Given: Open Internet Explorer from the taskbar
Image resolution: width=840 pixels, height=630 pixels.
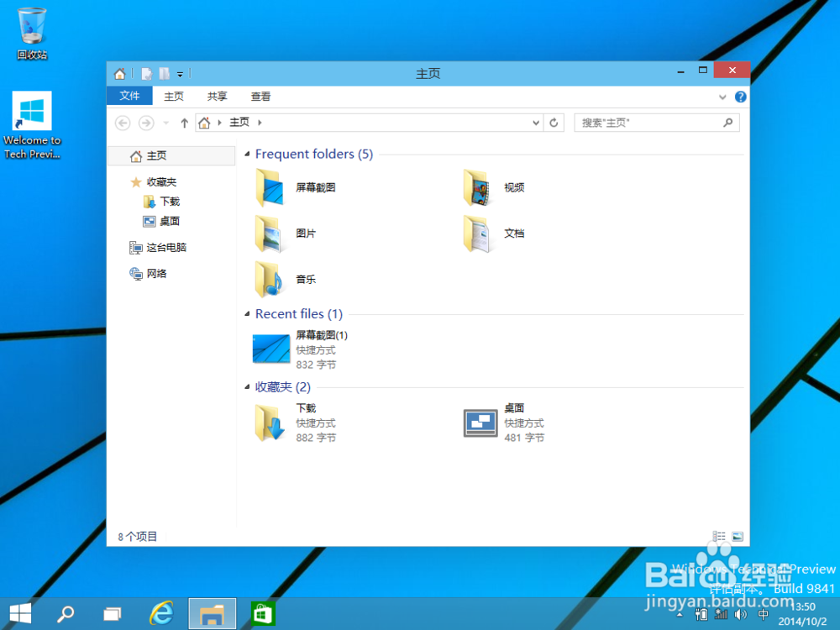Looking at the screenshot, I should [x=161, y=613].
